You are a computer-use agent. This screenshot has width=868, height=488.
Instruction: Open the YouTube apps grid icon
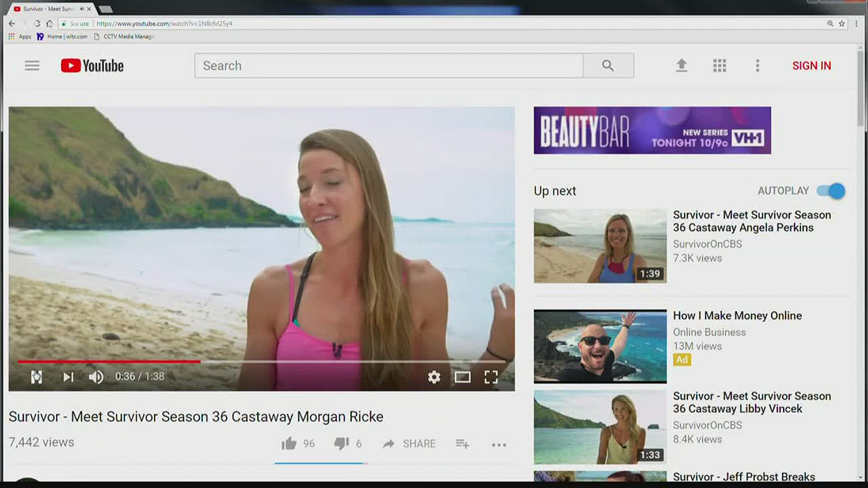(x=719, y=66)
